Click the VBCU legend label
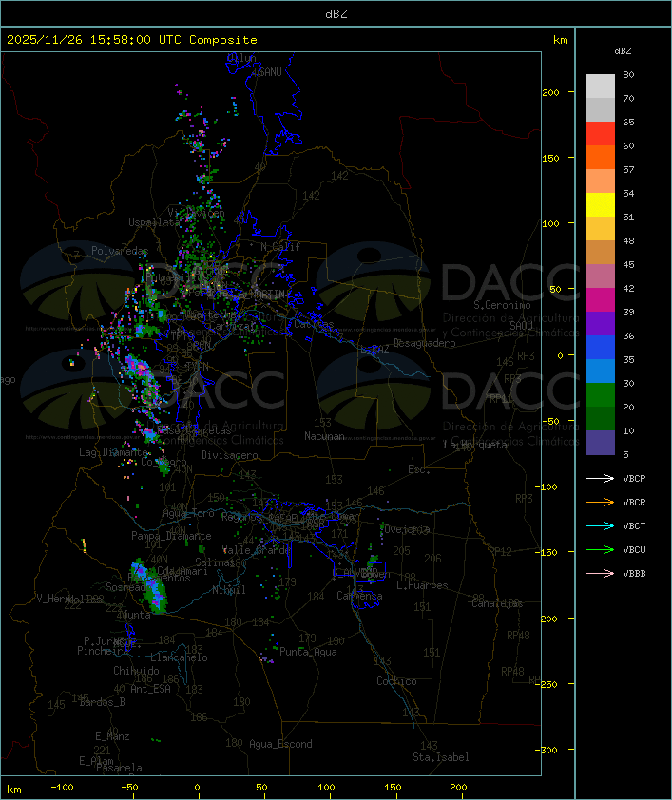The height and width of the screenshot is (800, 672). click(634, 550)
